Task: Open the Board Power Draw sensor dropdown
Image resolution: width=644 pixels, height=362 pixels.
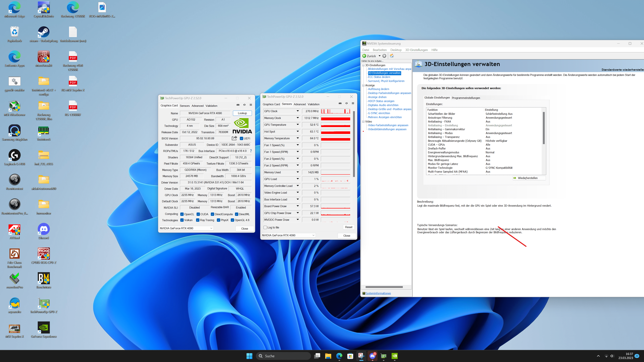Action: point(298,206)
